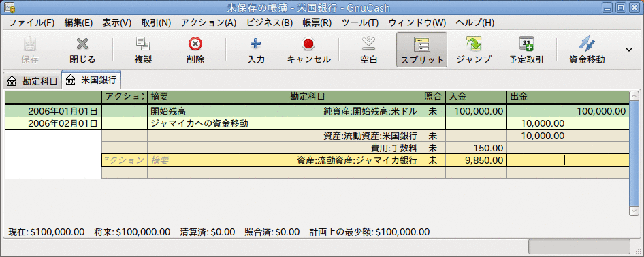The width and height of the screenshot is (644, 257).
Task: Open the ビジネス(B) menu
Action: click(x=270, y=22)
